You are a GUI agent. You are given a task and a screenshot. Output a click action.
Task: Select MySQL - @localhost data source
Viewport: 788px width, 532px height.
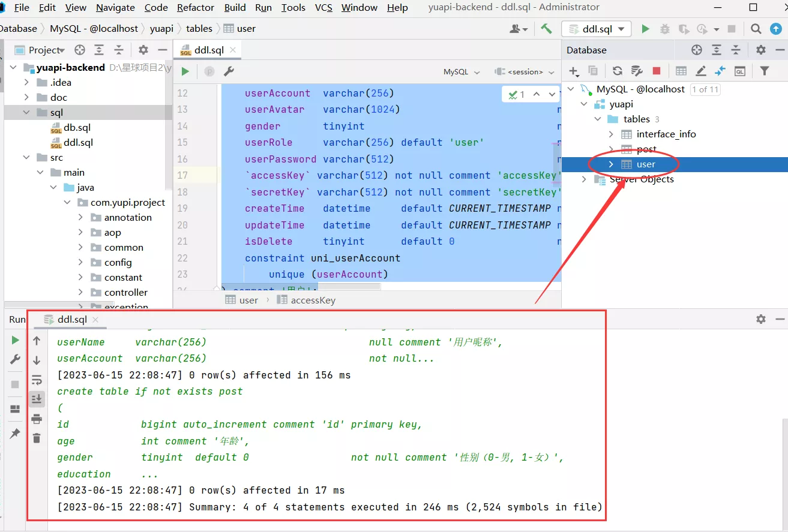pyautogui.click(x=640, y=89)
